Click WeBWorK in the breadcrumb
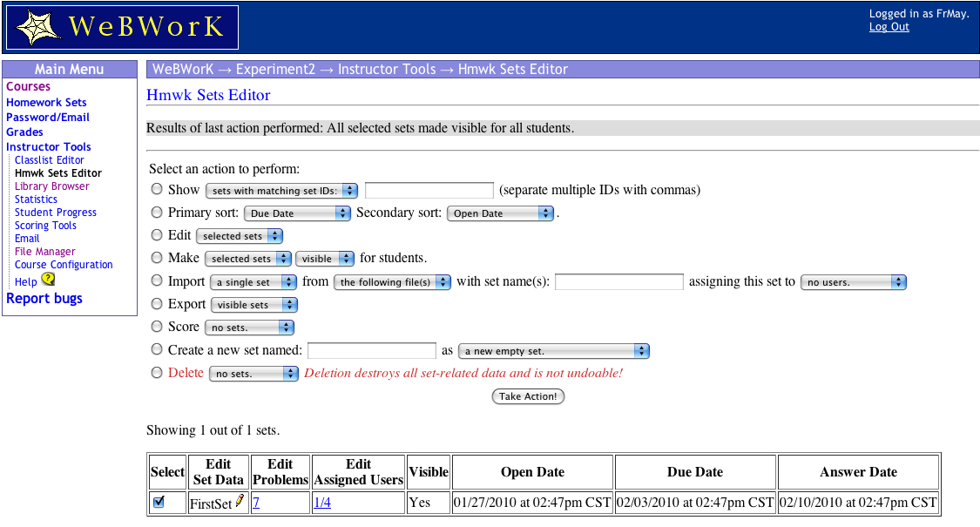Viewport: 980px width, 527px height. point(183,70)
